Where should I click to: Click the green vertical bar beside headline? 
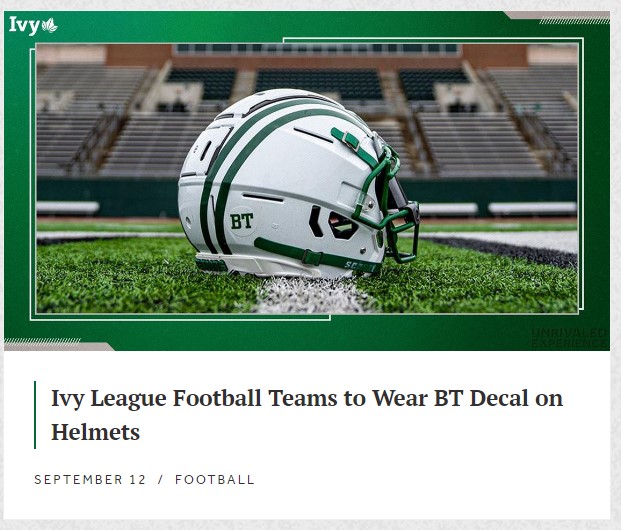(x=35, y=415)
